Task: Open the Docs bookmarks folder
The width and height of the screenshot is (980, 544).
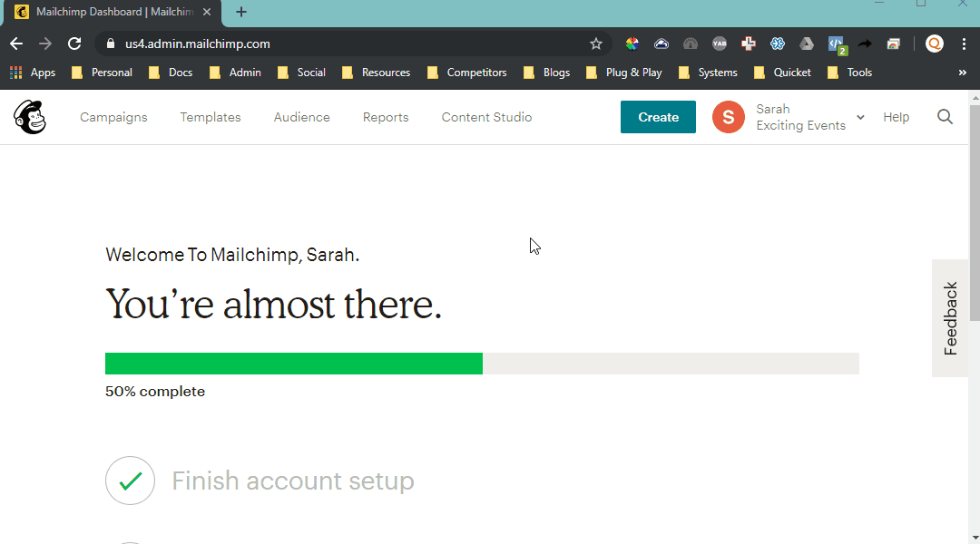Action: tap(171, 73)
